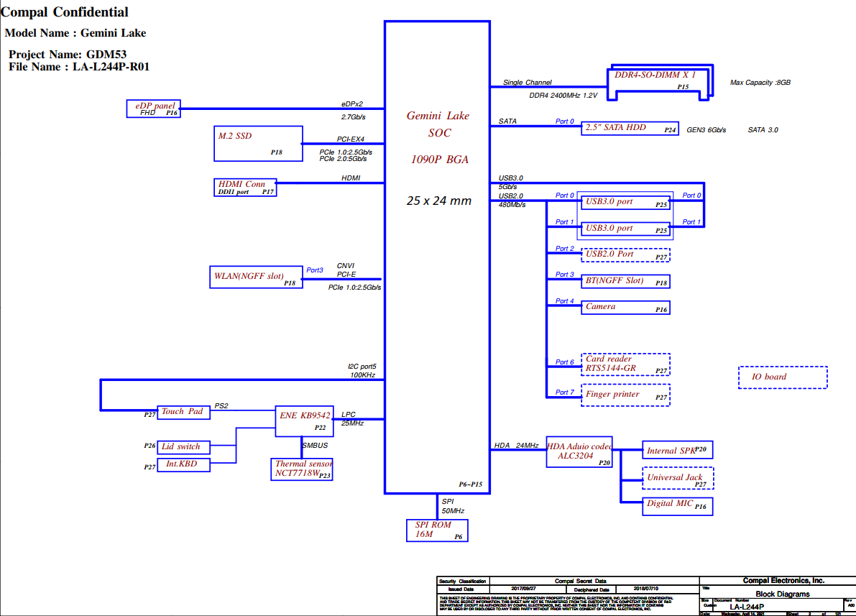Click the "Port 6" label

tap(564, 362)
